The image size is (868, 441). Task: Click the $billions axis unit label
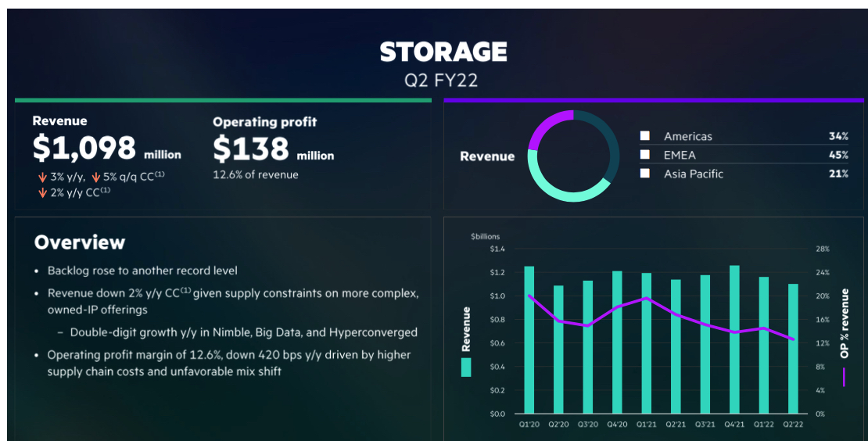point(485,236)
